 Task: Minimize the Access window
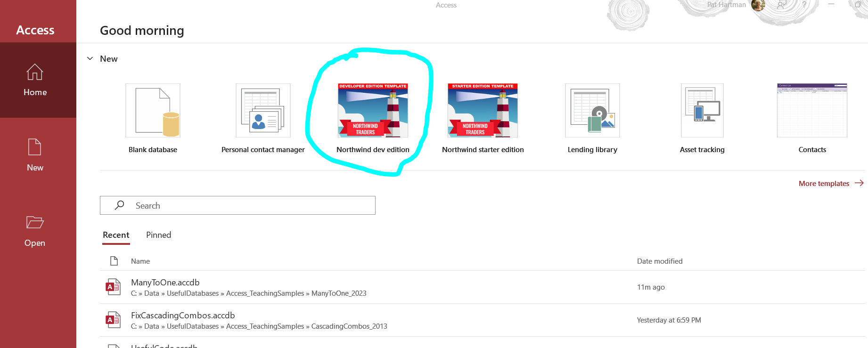[x=831, y=4]
